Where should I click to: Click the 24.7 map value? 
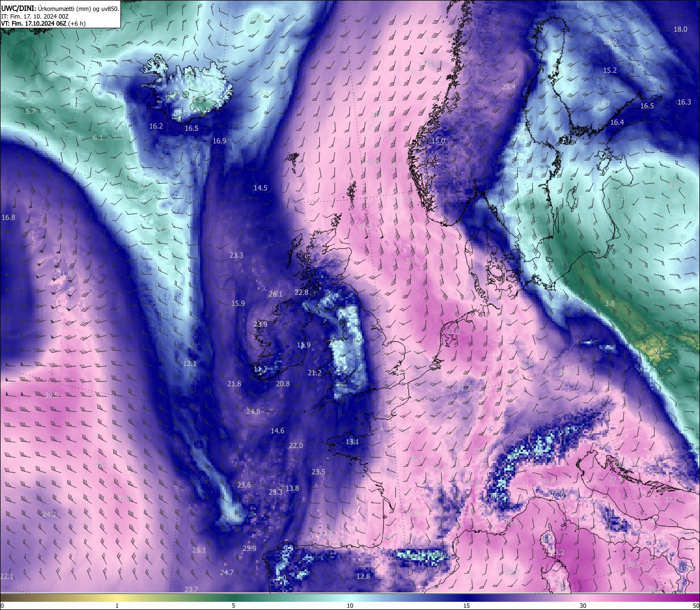[227, 573]
